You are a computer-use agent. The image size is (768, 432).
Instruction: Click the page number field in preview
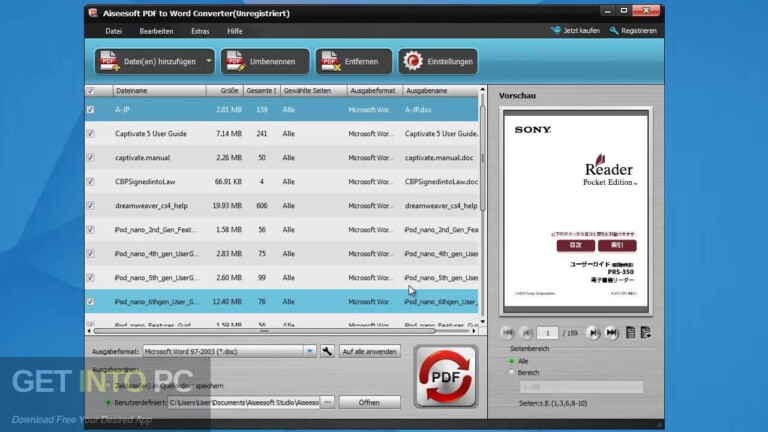click(547, 333)
